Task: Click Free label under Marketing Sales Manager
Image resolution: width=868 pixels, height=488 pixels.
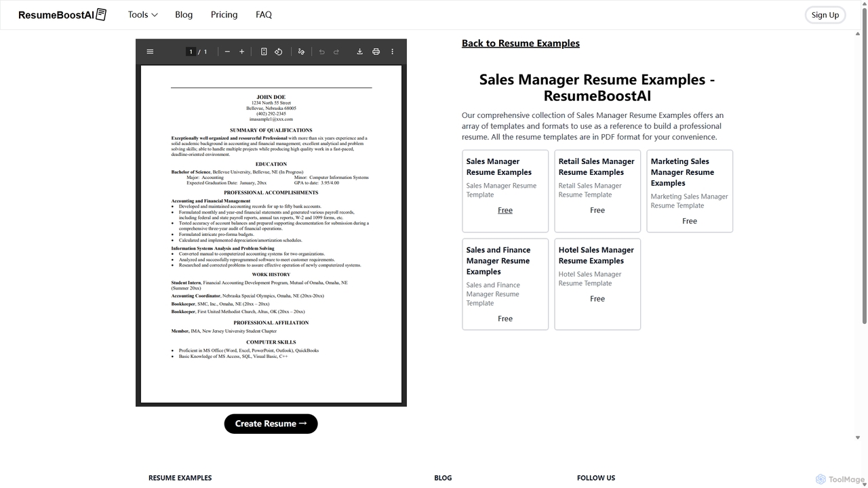Action: click(x=690, y=221)
